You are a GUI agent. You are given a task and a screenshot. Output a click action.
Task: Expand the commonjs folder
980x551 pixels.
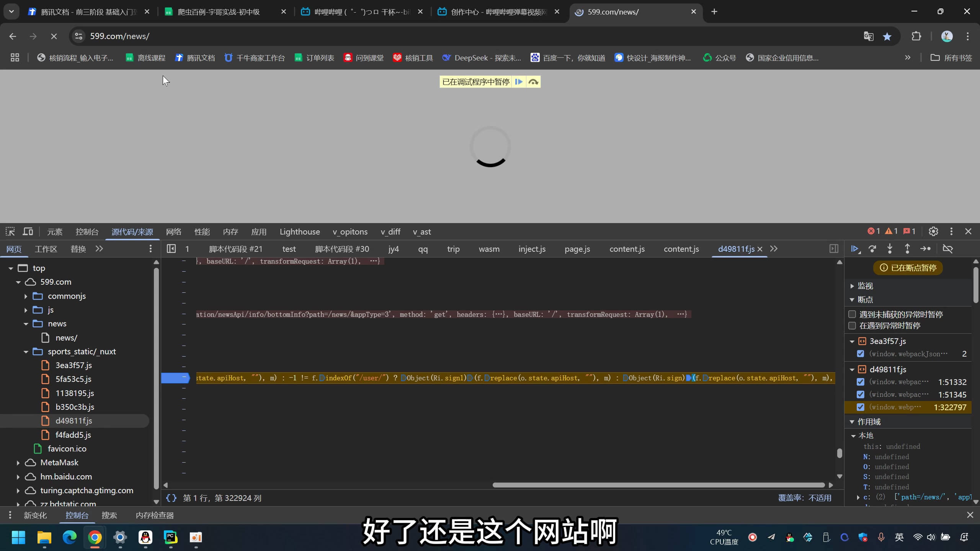pyautogui.click(x=25, y=296)
